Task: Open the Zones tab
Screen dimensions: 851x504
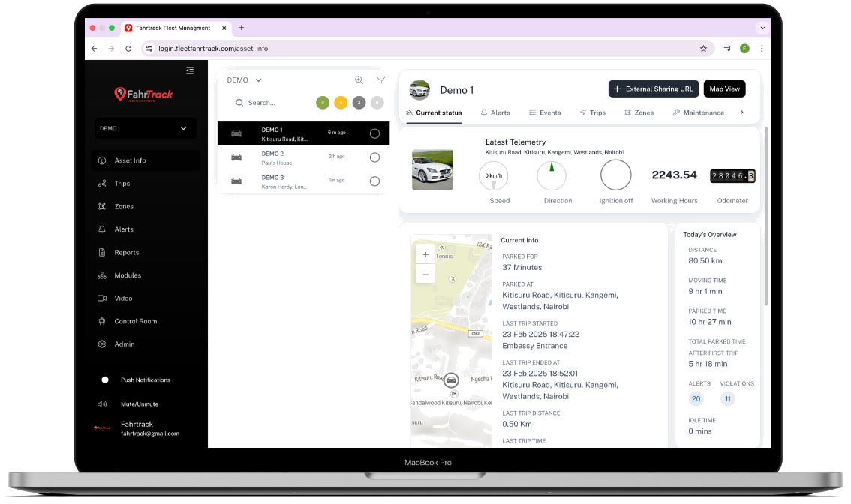Action: [639, 112]
